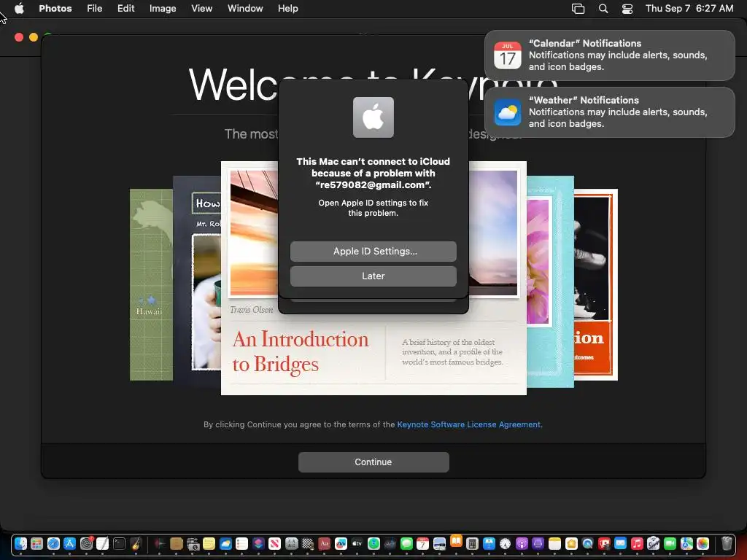
Task: Open System Settings with the red badge
Action: (86, 543)
